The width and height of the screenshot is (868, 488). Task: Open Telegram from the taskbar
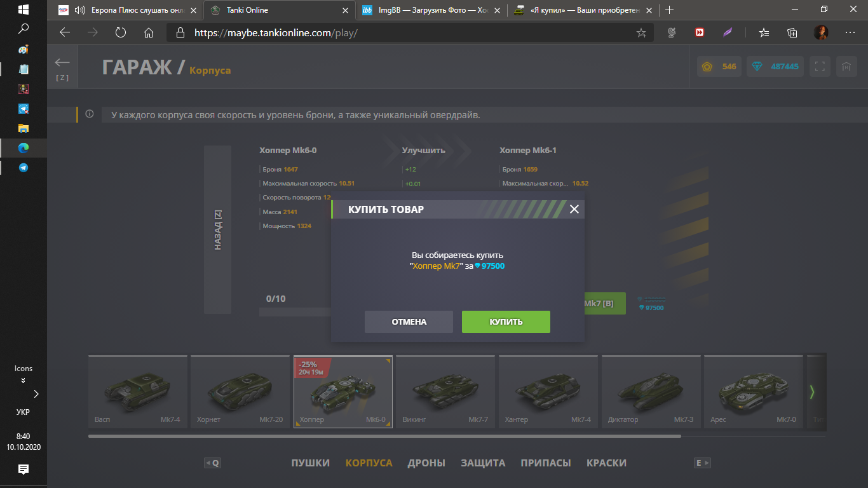[24, 168]
